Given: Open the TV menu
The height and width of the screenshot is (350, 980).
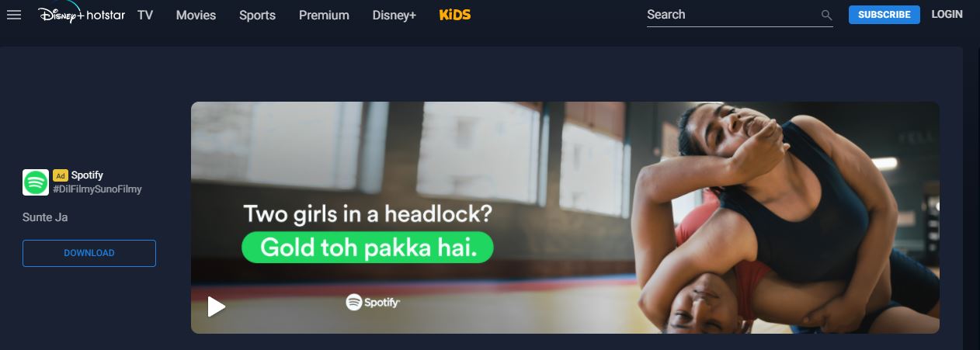Looking at the screenshot, I should click(x=145, y=15).
